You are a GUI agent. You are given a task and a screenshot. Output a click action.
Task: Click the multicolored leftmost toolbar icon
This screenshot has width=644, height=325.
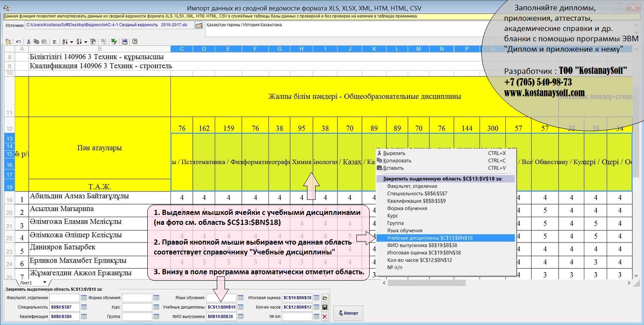pos(8,42)
